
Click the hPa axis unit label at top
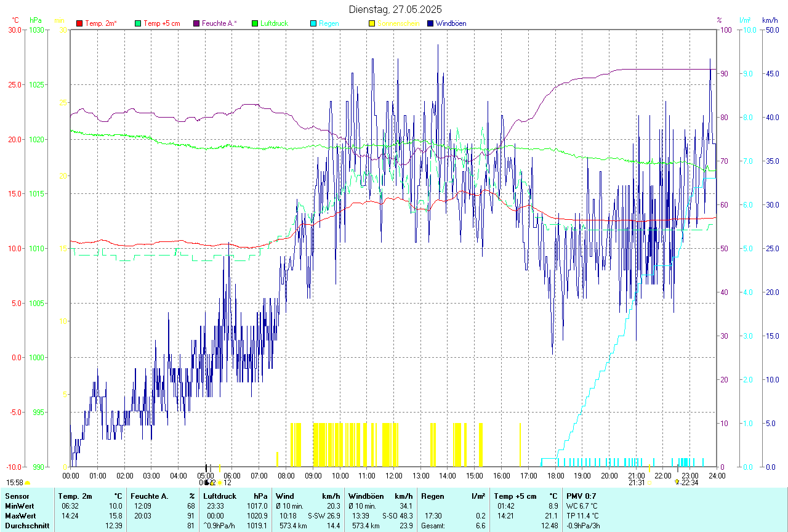[x=36, y=20]
